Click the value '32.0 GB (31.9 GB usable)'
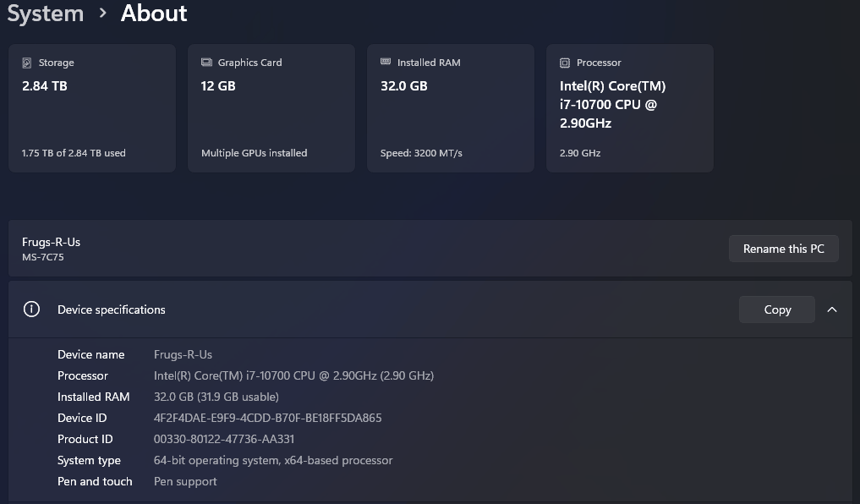This screenshot has width=860, height=504. (216, 397)
